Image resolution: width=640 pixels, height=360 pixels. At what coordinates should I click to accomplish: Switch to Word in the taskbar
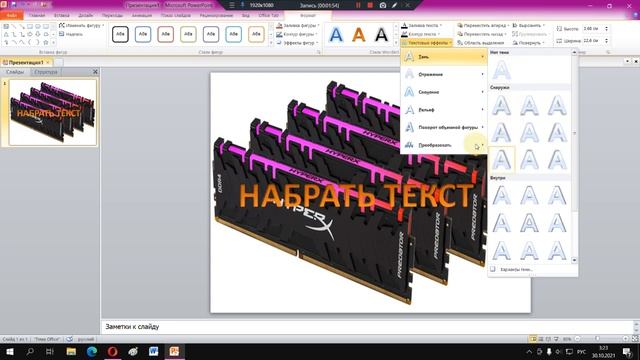tap(153, 351)
